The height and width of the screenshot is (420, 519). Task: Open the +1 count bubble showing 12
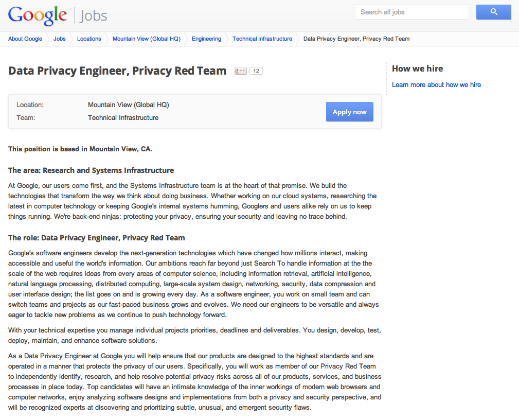coord(256,71)
